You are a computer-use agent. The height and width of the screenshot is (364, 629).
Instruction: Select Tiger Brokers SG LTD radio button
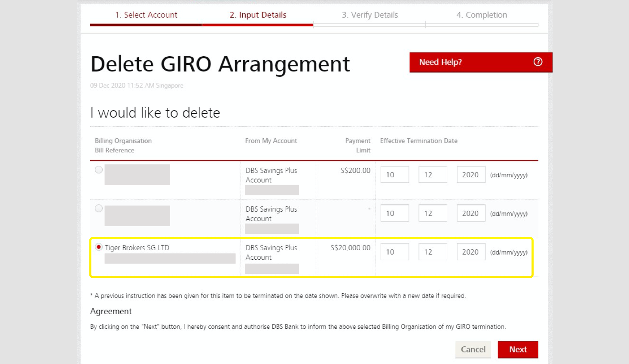(x=99, y=247)
